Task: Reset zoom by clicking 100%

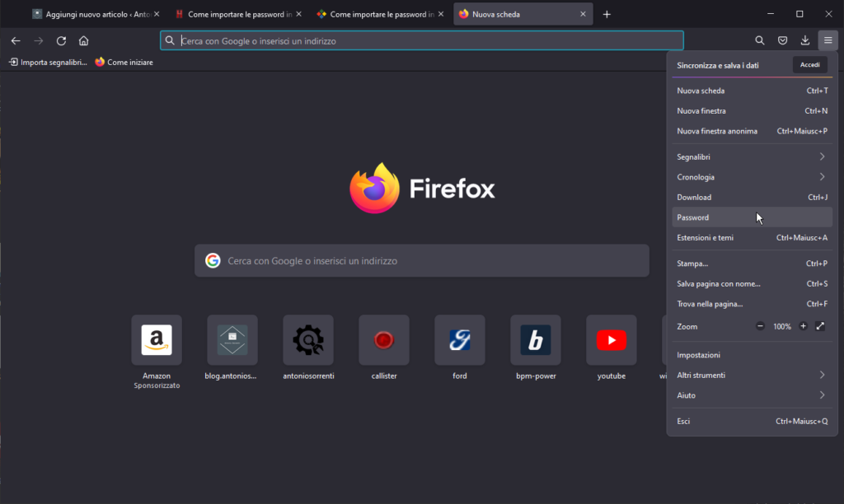Action: coord(781,326)
